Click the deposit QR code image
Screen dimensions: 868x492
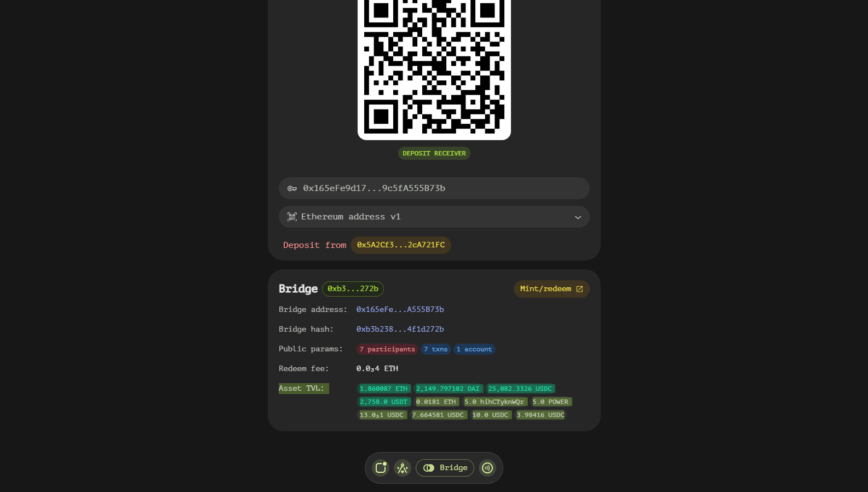point(434,68)
